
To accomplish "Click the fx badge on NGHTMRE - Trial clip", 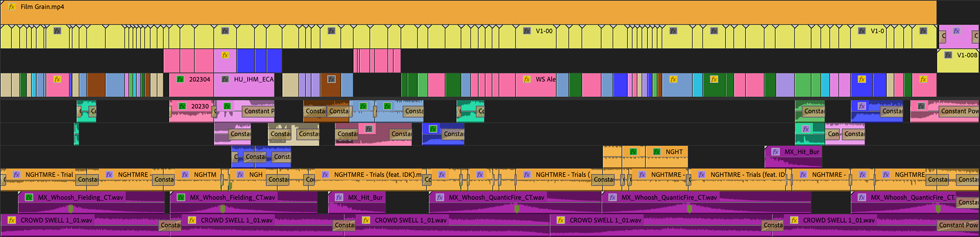I will [16, 175].
